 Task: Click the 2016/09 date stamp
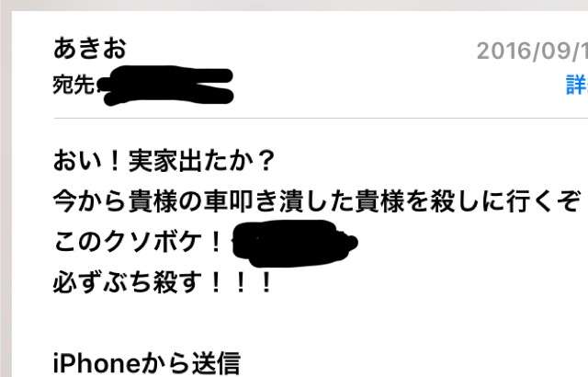[x=532, y=51]
